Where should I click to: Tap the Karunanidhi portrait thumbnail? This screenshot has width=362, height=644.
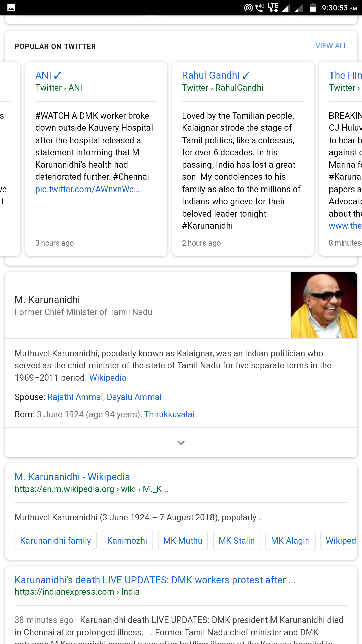[323, 305]
